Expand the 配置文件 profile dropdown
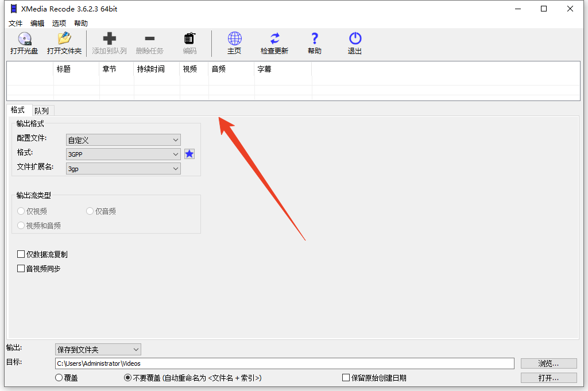This screenshot has width=588, height=391. pos(123,140)
